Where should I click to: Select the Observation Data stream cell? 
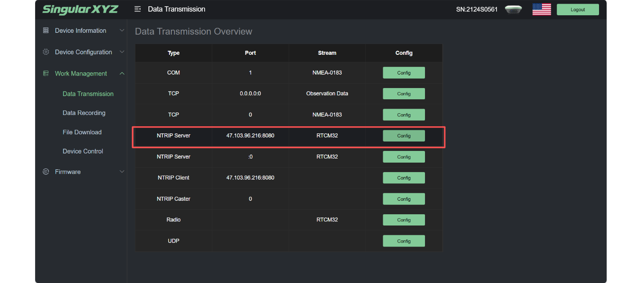327,93
